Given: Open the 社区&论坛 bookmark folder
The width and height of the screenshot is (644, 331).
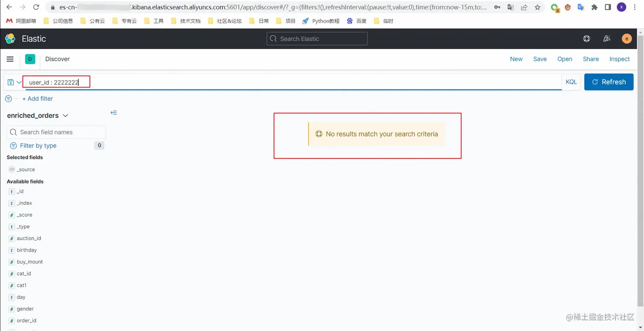Looking at the screenshot, I should pyautogui.click(x=224, y=21).
